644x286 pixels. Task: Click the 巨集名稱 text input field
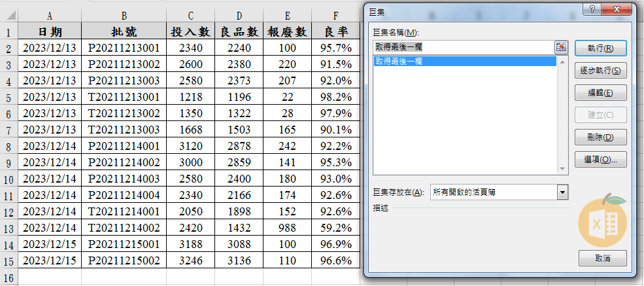click(463, 47)
